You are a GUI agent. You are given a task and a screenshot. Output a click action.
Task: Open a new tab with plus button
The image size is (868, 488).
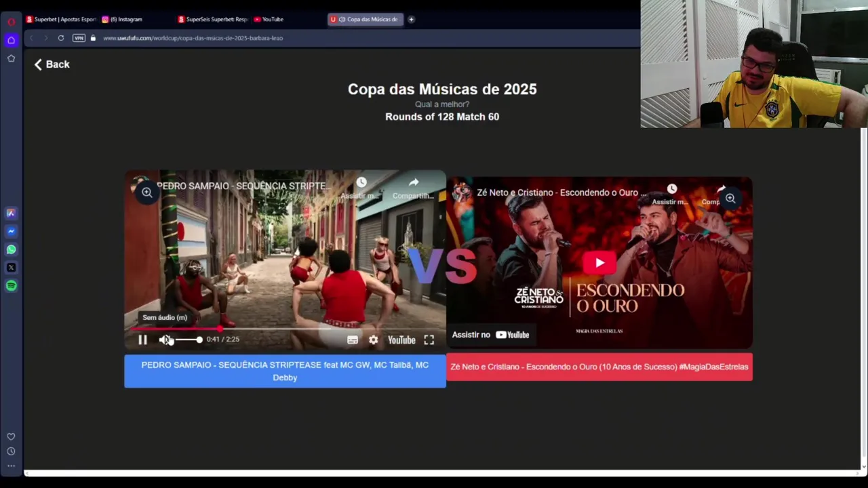[411, 19]
